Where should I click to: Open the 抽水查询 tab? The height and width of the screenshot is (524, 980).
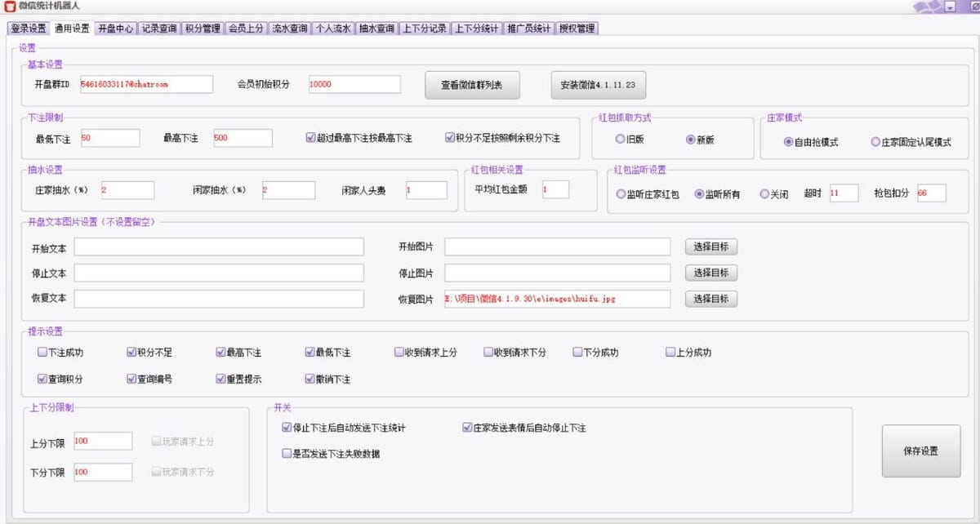point(376,28)
